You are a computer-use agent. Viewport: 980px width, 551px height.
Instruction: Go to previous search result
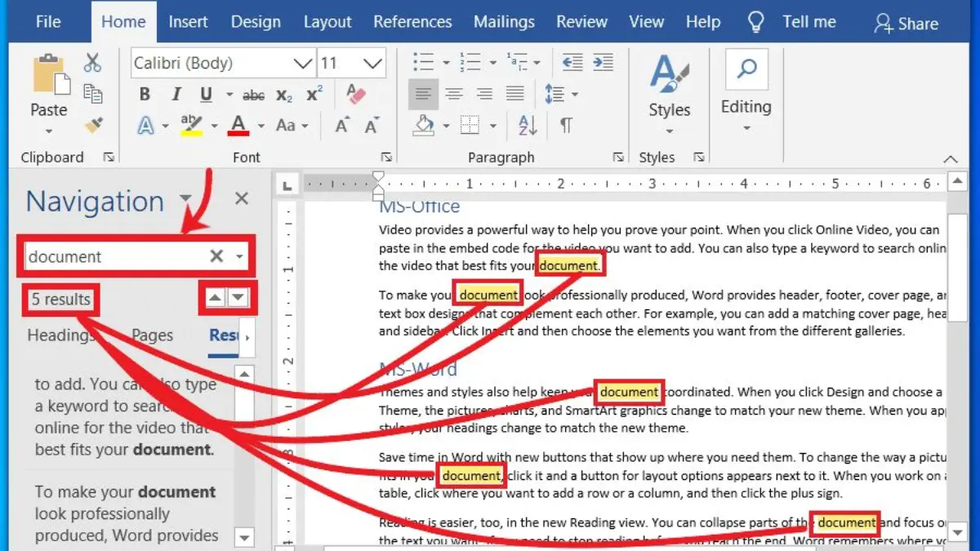(x=215, y=298)
